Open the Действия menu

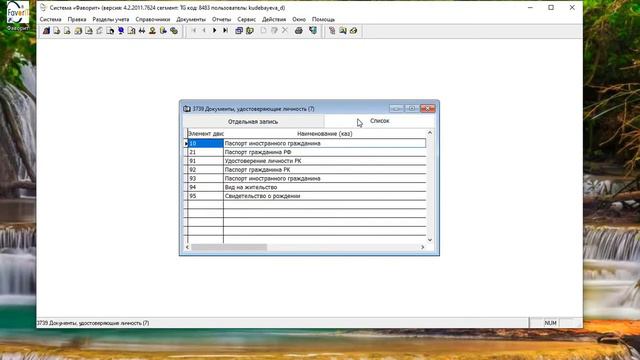point(274,19)
